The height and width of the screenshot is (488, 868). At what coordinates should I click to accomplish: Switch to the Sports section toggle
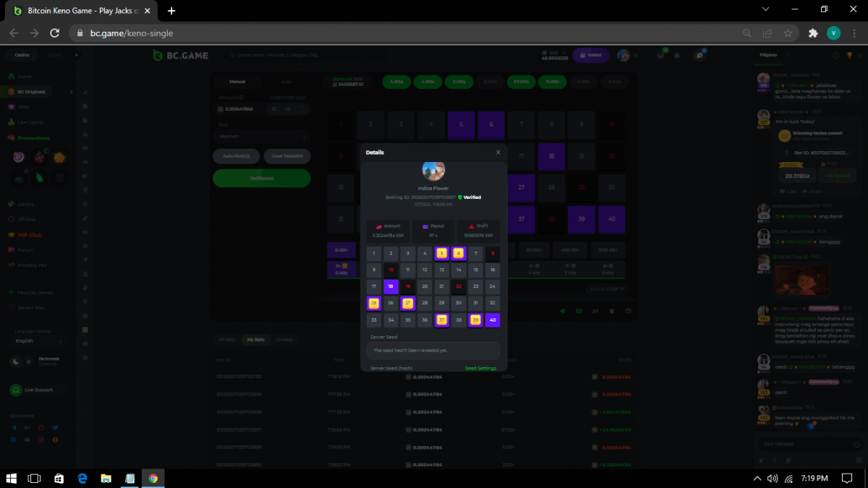point(54,55)
